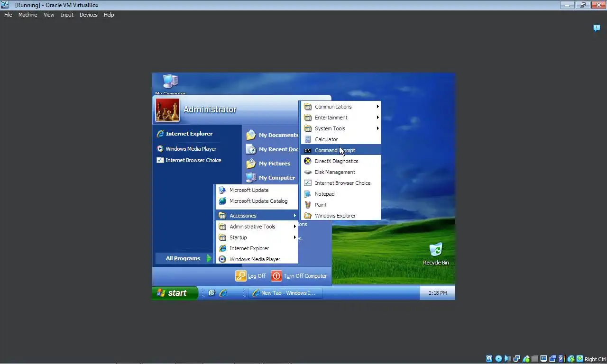The image size is (607, 364).
Task: Expand the Administrative Tools submenu
Action: click(x=257, y=227)
